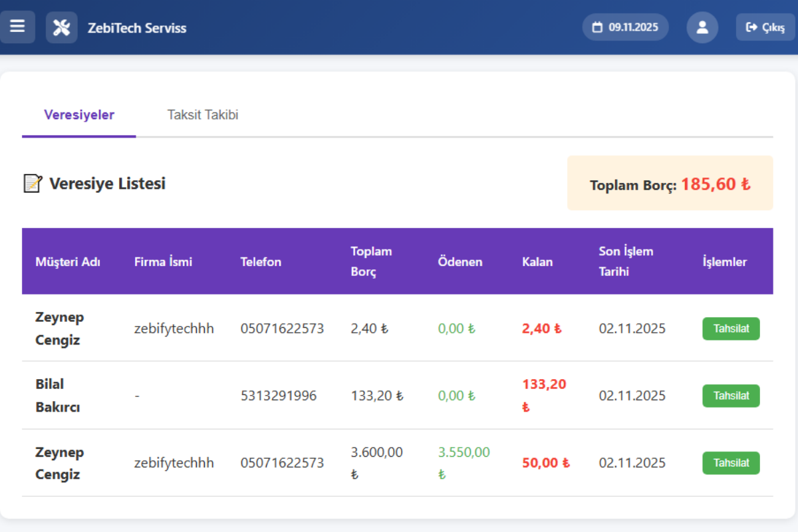This screenshot has height=532, width=798.
Task: Click the 09.11.2025 calendar date pill
Action: pos(625,27)
